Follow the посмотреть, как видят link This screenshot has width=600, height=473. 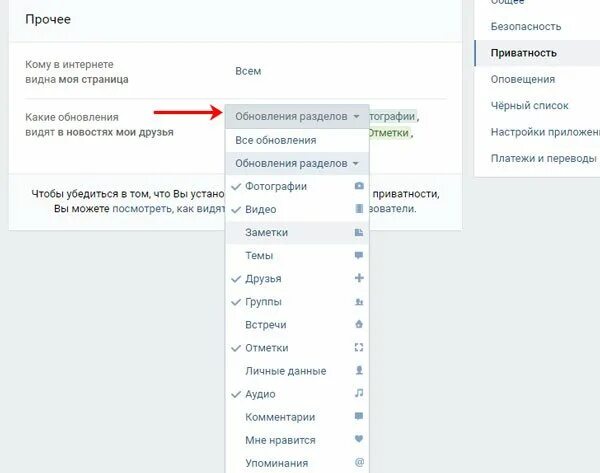point(168,209)
